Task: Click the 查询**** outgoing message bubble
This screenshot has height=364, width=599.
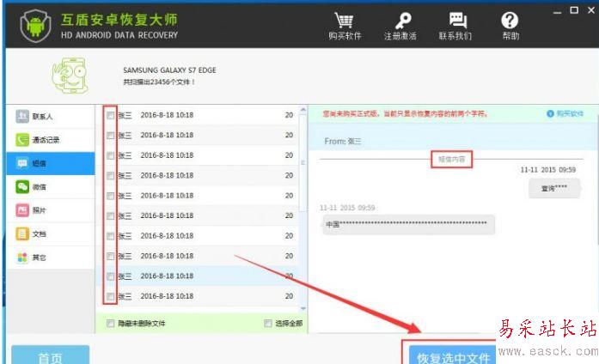Action: [x=554, y=189]
